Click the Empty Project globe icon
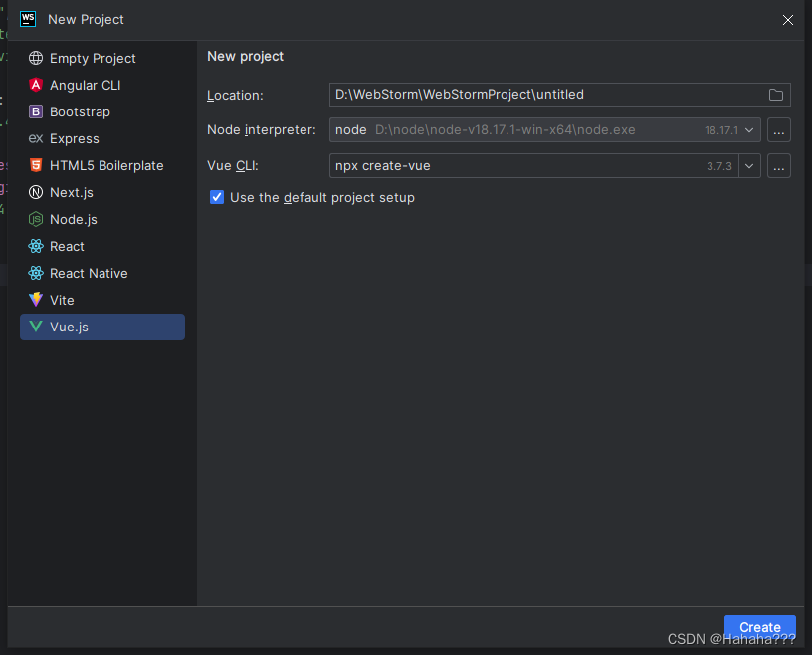 coord(36,58)
